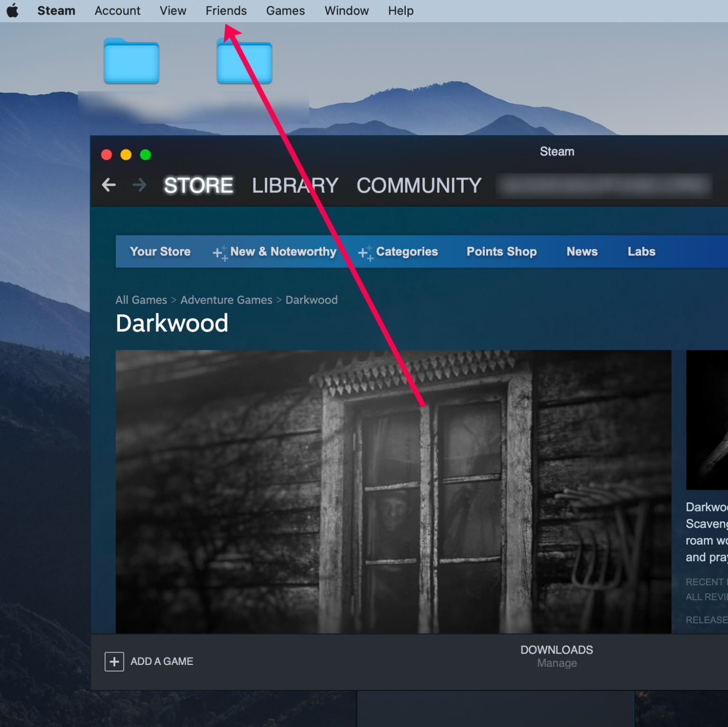Click the Darkwood page title
Image resolution: width=728 pixels, height=727 pixels.
point(172,323)
